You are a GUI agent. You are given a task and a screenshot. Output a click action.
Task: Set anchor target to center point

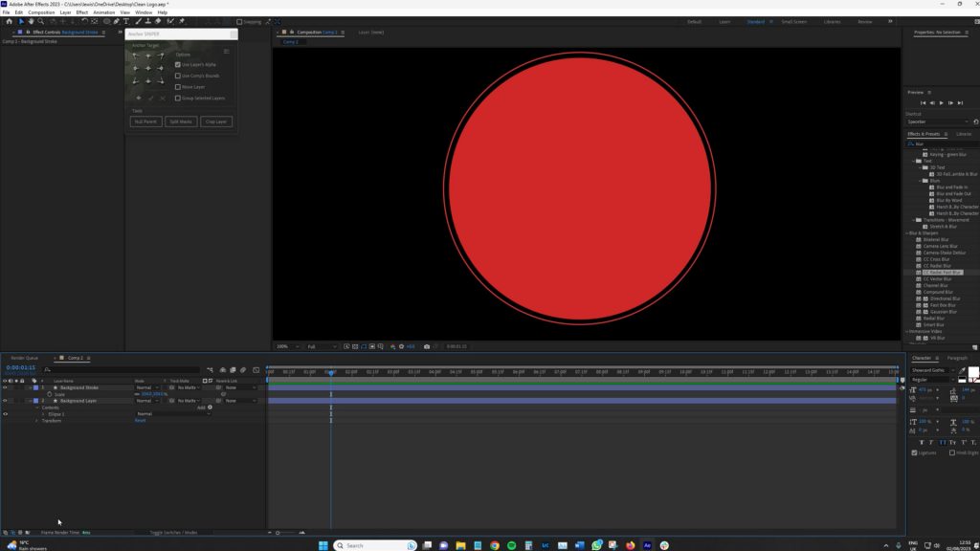148,68
